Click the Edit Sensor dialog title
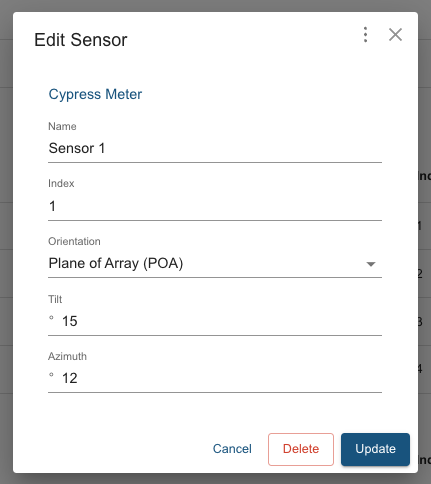The image size is (431, 484). coord(81,40)
